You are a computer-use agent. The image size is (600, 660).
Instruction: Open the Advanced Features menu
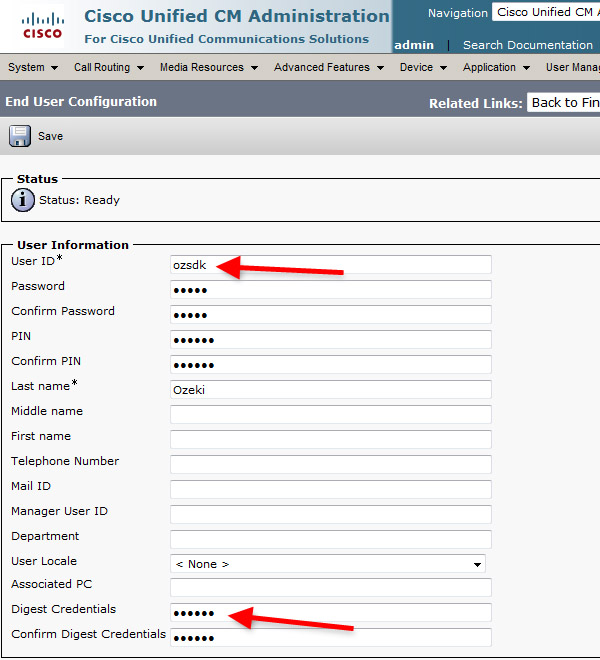point(329,67)
